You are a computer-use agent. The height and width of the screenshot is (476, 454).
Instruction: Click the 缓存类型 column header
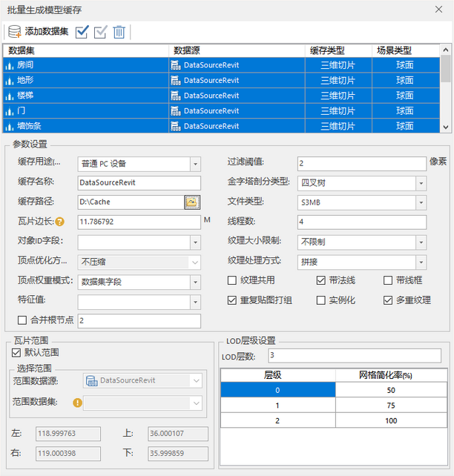338,50
